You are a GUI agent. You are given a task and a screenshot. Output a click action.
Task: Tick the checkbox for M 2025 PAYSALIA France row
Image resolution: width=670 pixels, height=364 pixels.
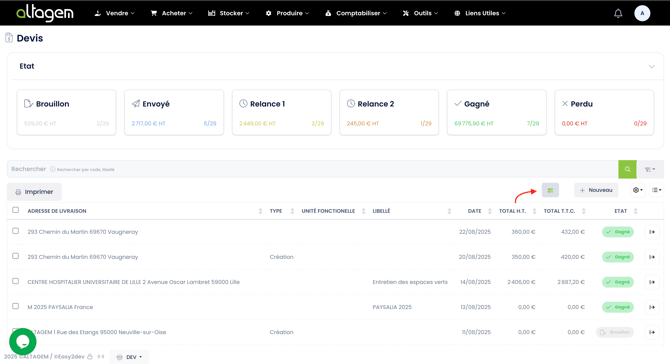coord(16,306)
